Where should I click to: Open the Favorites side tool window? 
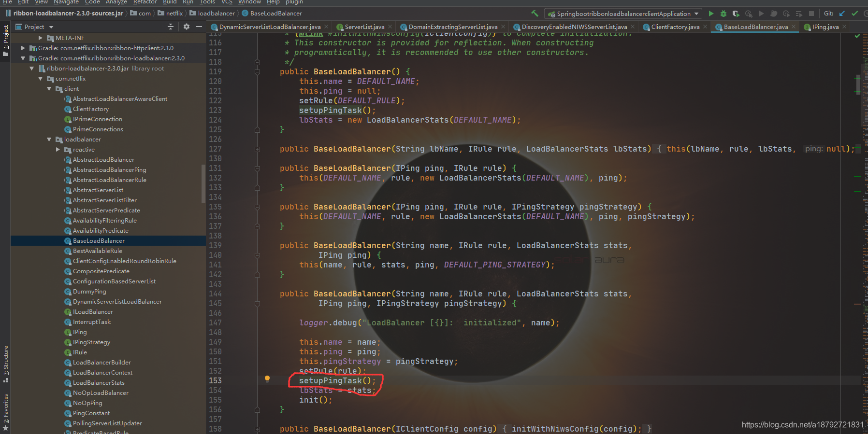5,412
